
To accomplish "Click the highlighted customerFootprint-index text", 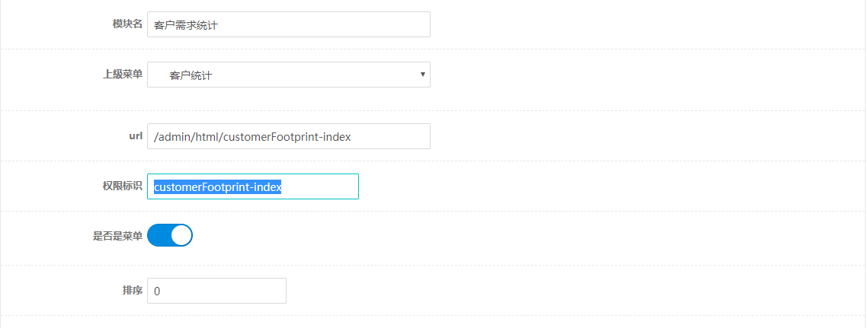I will coord(217,187).
